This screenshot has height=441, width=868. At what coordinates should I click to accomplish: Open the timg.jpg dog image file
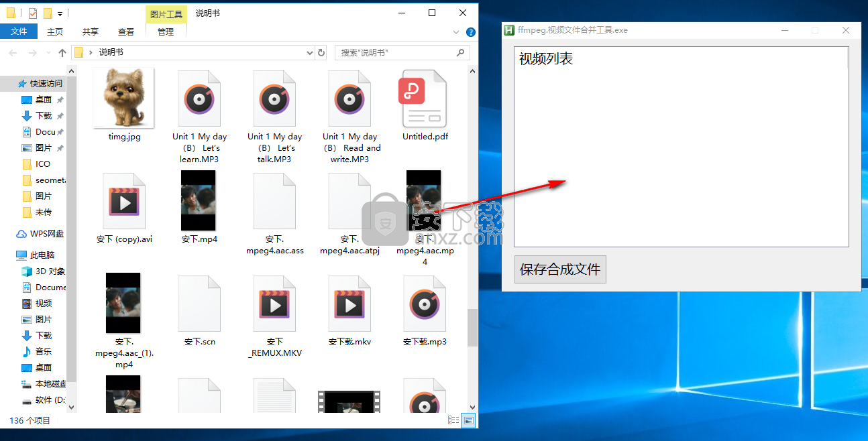pyautogui.click(x=123, y=98)
